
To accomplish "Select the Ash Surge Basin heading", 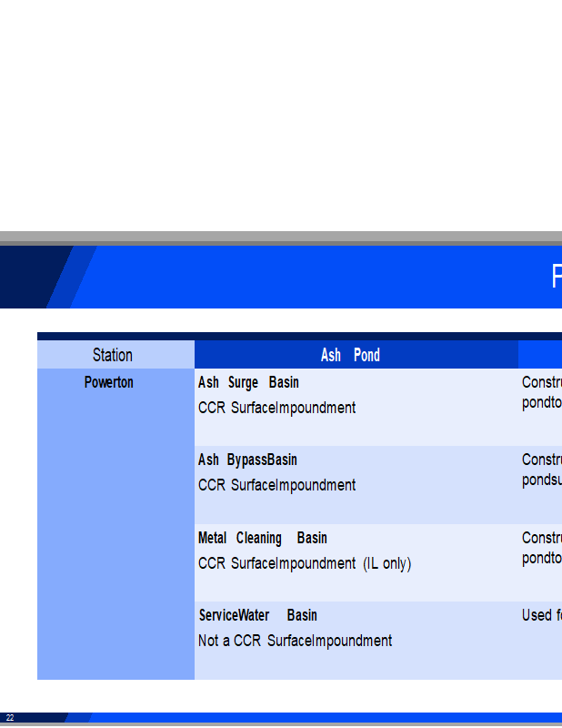I will point(248,382).
